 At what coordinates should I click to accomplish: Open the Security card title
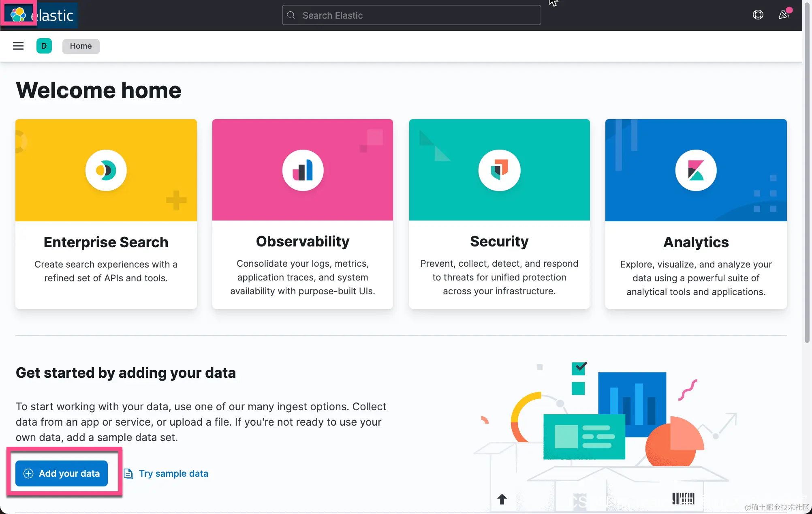[499, 242]
